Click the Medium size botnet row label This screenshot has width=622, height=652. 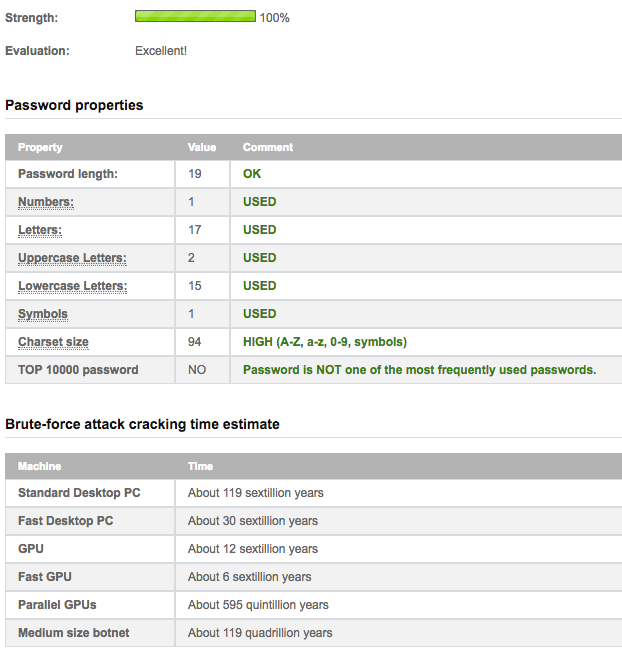(73, 633)
